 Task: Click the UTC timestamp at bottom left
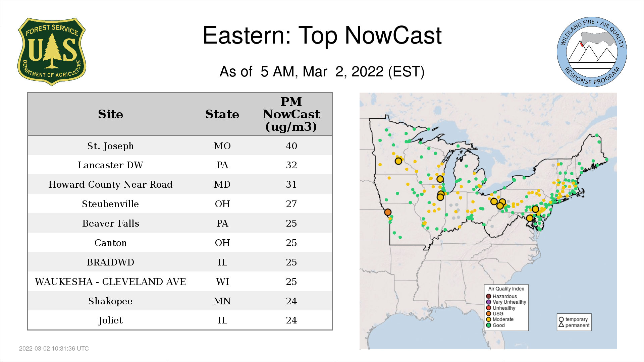(x=54, y=349)
